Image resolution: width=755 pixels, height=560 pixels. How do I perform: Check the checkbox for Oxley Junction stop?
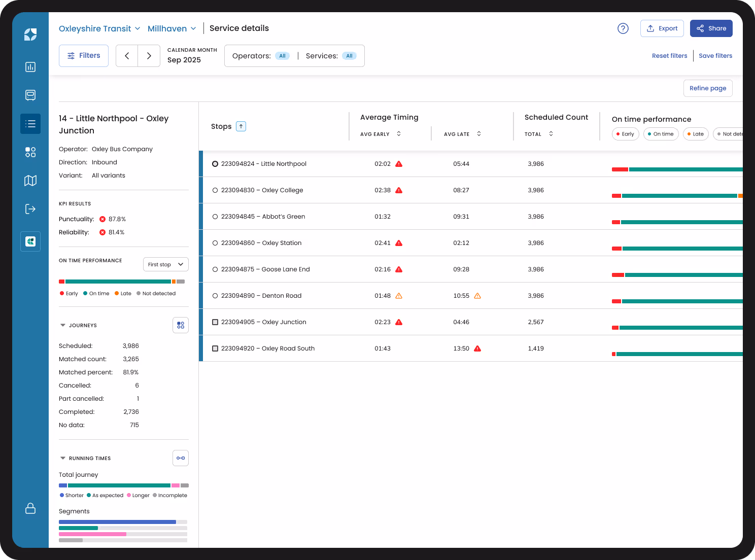click(x=215, y=322)
